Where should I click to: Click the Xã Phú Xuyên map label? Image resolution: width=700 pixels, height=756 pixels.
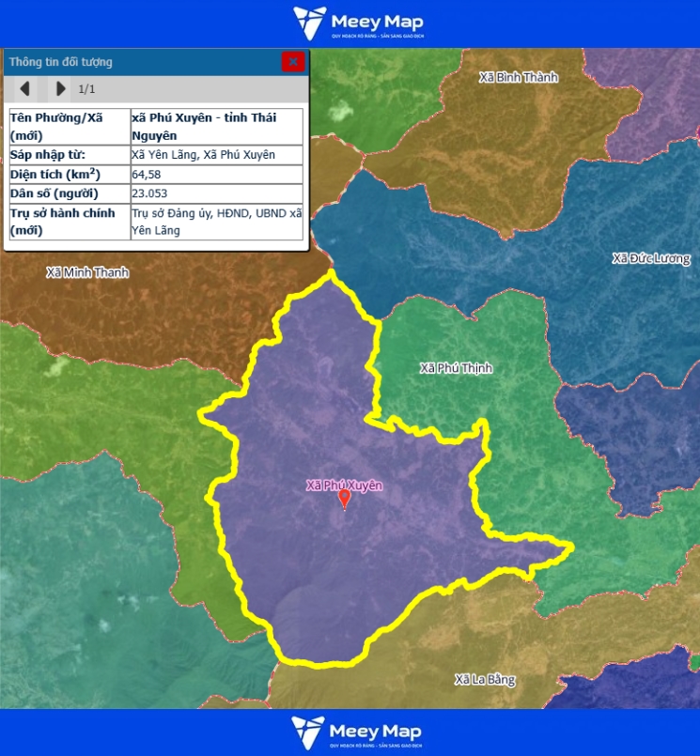[x=344, y=485]
